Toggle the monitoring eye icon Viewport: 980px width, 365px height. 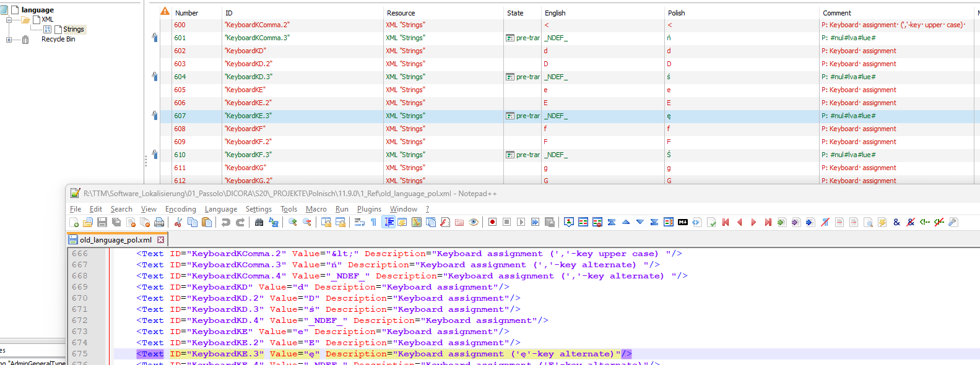tap(474, 223)
